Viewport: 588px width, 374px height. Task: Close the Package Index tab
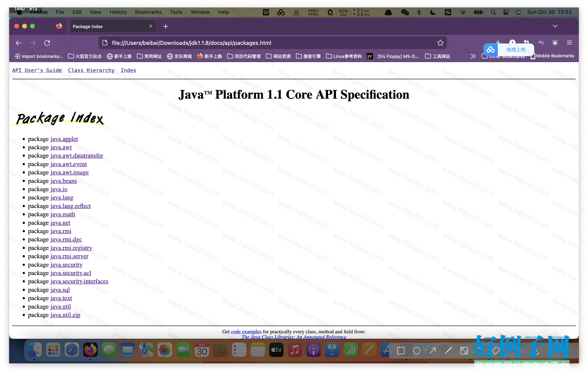coord(151,26)
